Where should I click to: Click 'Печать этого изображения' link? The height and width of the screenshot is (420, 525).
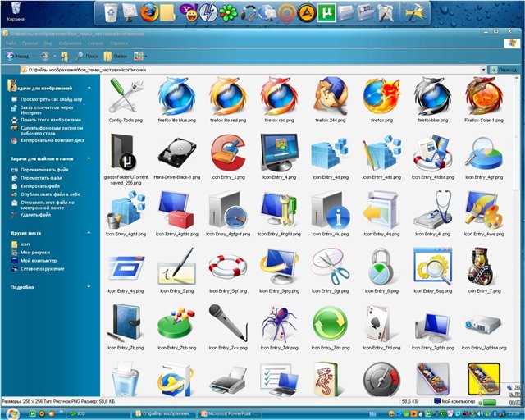pyautogui.click(x=51, y=120)
